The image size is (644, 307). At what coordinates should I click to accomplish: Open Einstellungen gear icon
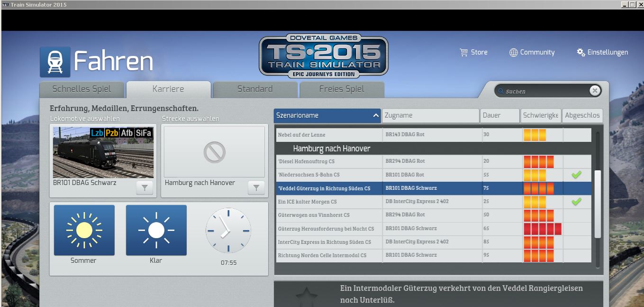[581, 53]
